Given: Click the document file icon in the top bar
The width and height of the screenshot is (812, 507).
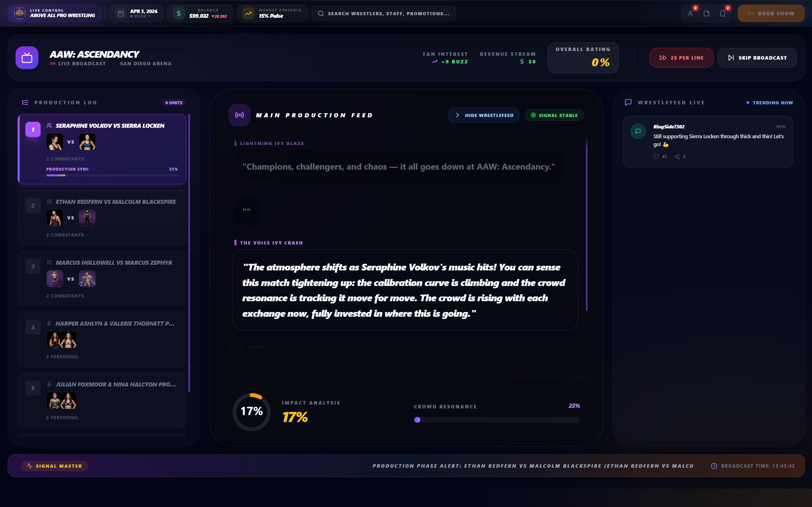Looking at the screenshot, I should click(x=706, y=13).
